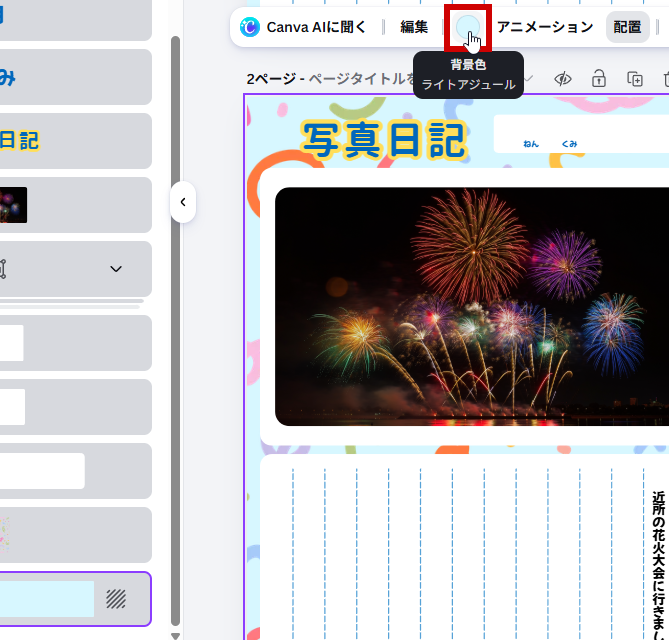Click the layers panel vertical scrollbar
The height and width of the screenshot is (640, 669).
[175, 331]
